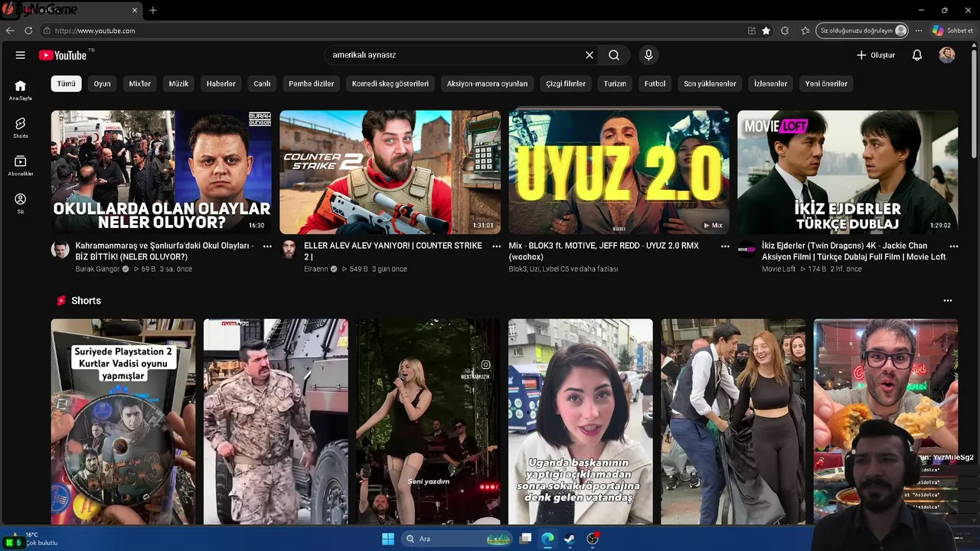
Task: Click the Oluştur create button
Action: pos(876,55)
